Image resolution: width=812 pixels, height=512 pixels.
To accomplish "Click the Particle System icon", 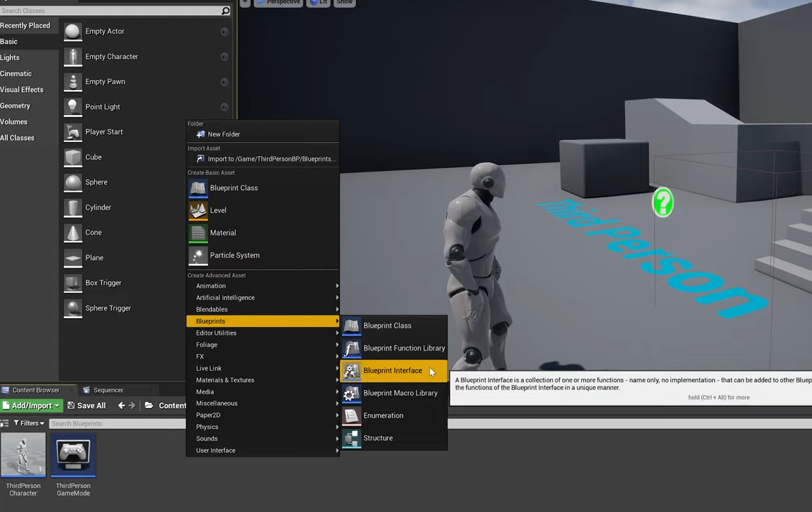I will pyautogui.click(x=198, y=256).
